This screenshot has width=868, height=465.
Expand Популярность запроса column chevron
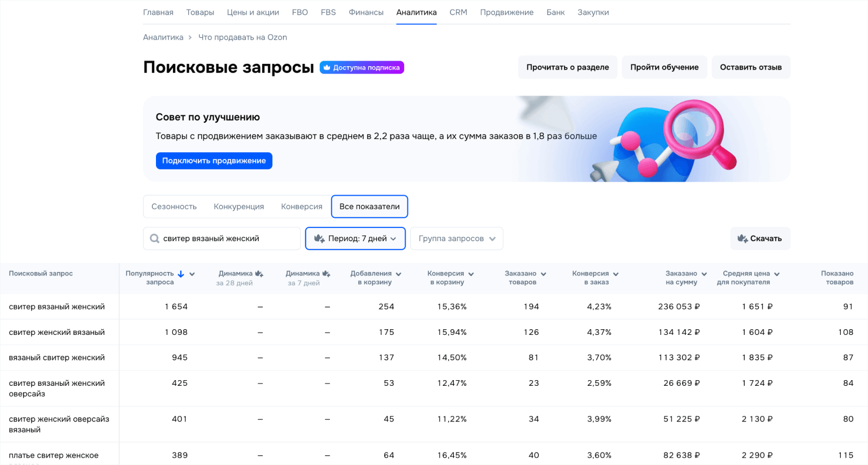(192, 274)
